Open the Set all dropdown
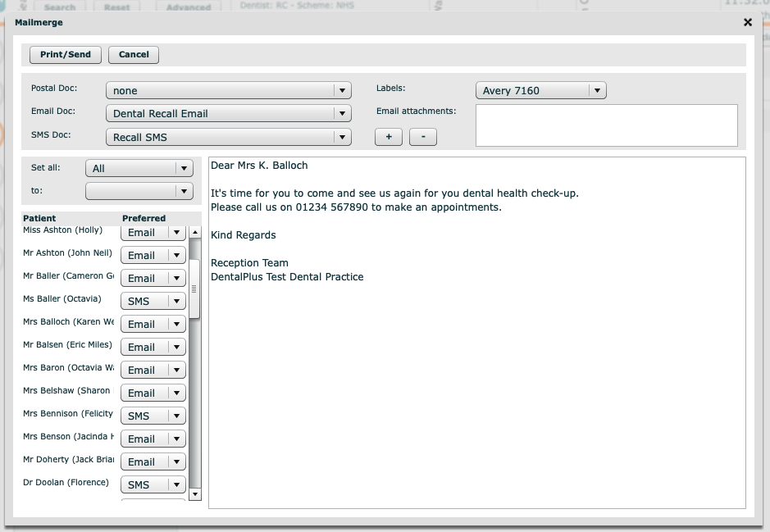Viewport: 770px width, 532px height. [x=139, y=168]
